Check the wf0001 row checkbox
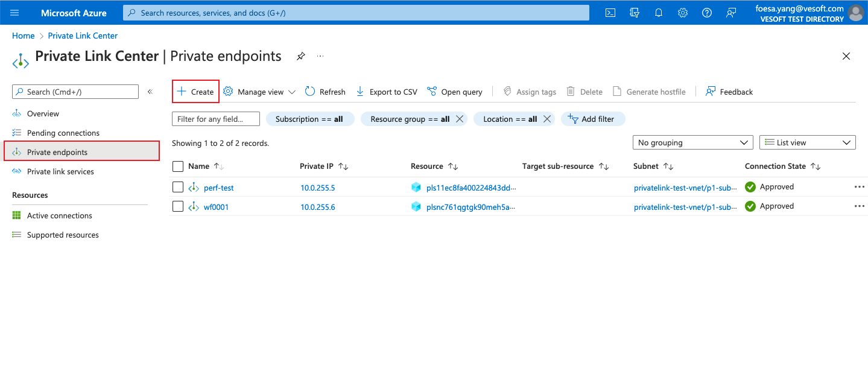Viewport: 868px width, 392px height. tap(177, 206)
